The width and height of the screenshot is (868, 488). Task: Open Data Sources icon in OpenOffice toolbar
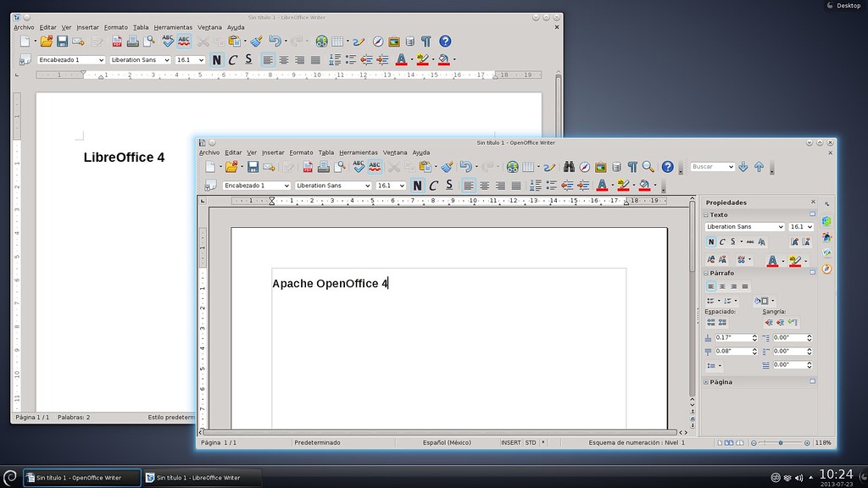point(616,167)
